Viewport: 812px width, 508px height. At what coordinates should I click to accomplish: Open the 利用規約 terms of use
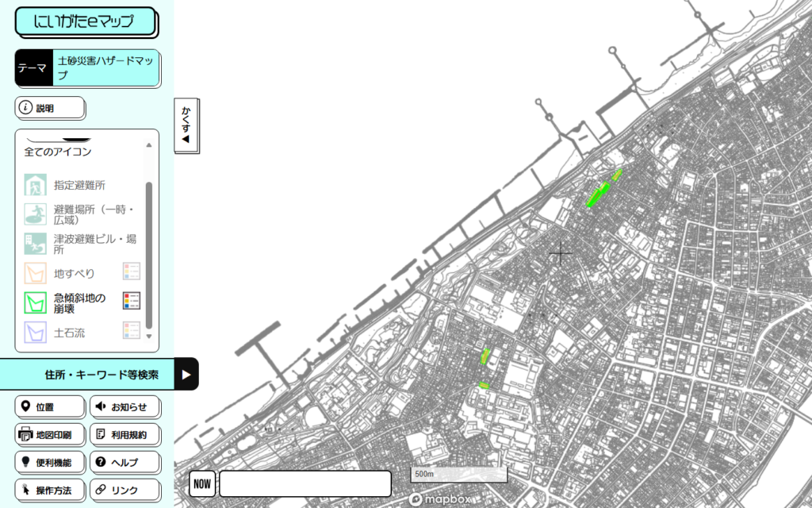(x=124, y=435)
